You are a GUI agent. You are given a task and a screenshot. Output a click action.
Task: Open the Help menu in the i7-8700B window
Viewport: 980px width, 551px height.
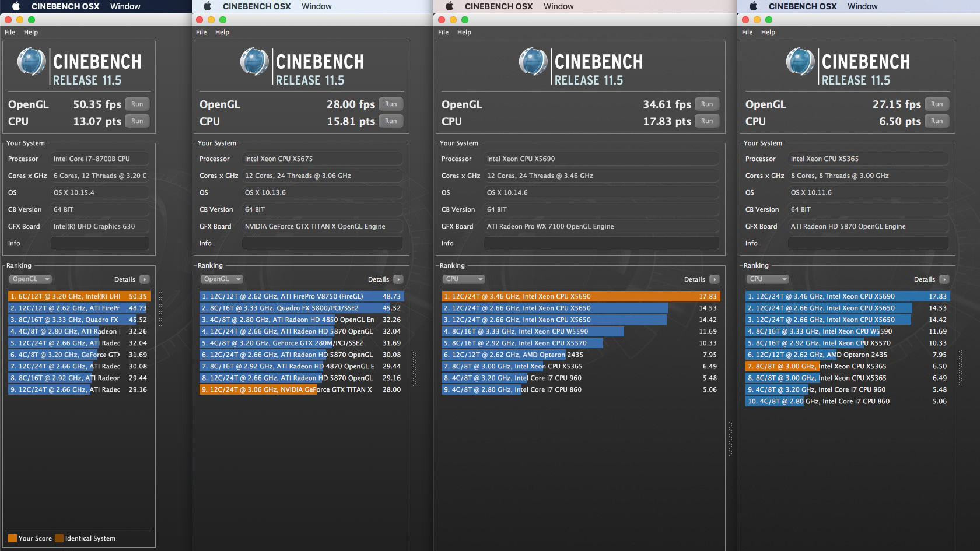click(x=31, y=33)
